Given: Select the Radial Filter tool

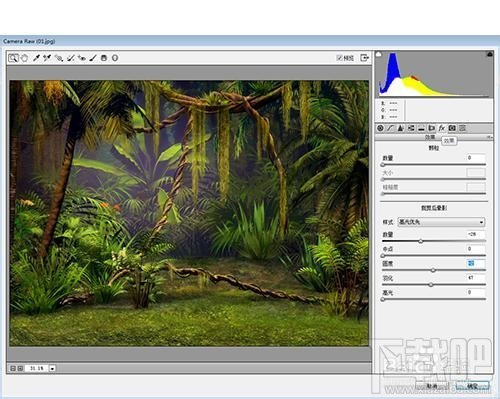Looking at the screenshot, I should point(115,58).
